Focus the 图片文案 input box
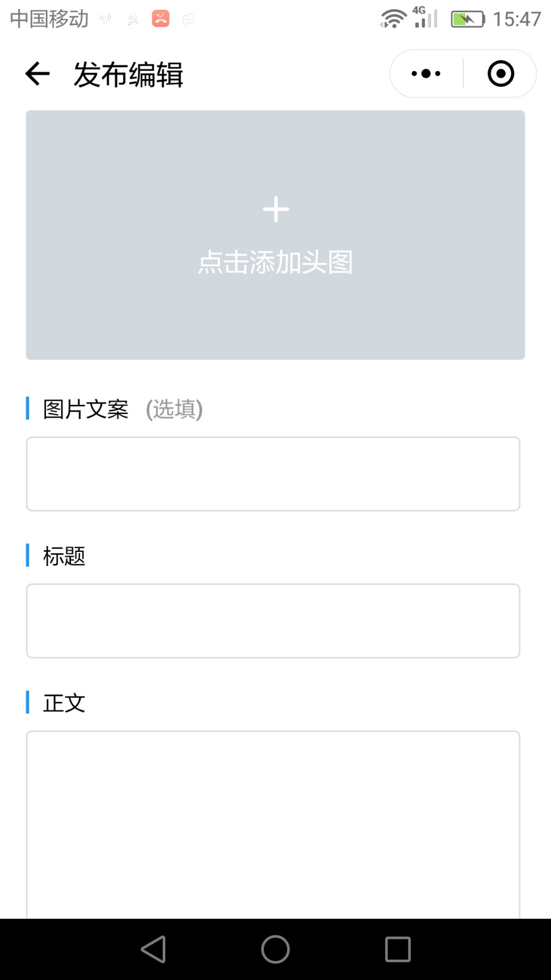This screenshot has width=551, height=980. 273,474
